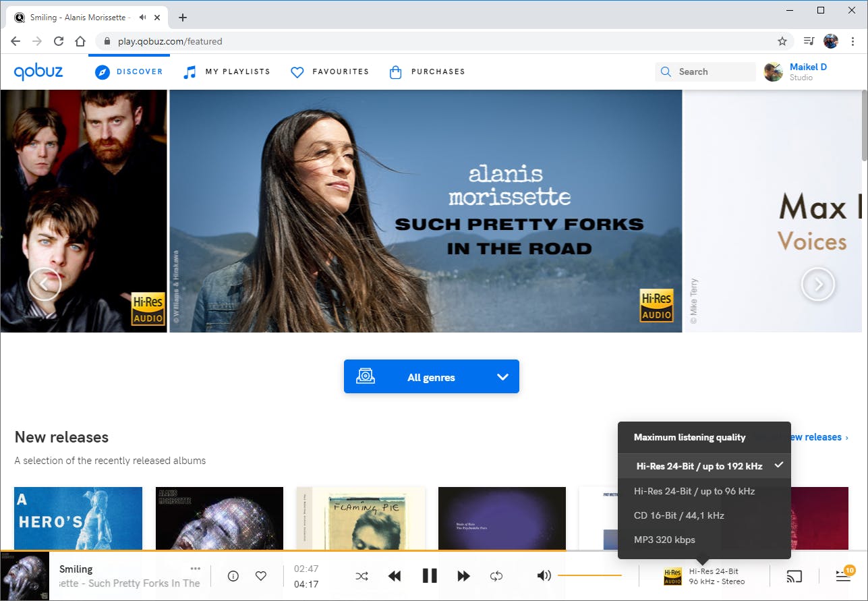Viewport: 868px width, 601px height.
Task: Go to Favourites
Action: (x=330, y=71)
